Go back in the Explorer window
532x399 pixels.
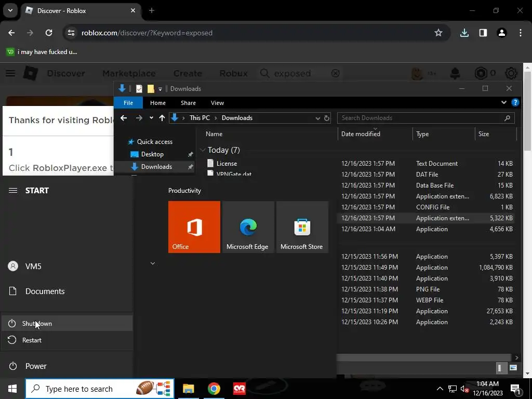(124, 118)
